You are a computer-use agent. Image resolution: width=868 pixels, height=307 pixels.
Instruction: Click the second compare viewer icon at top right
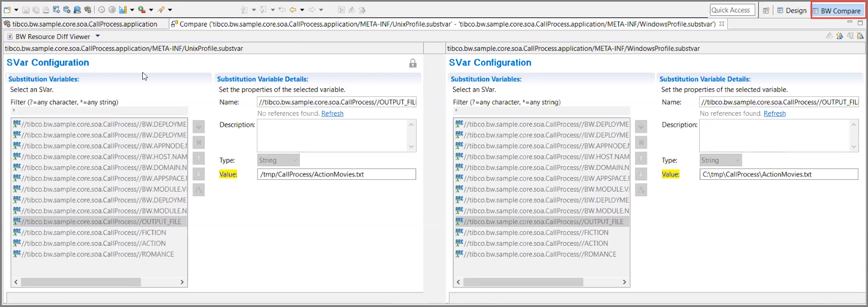click(x=839, y=36)
